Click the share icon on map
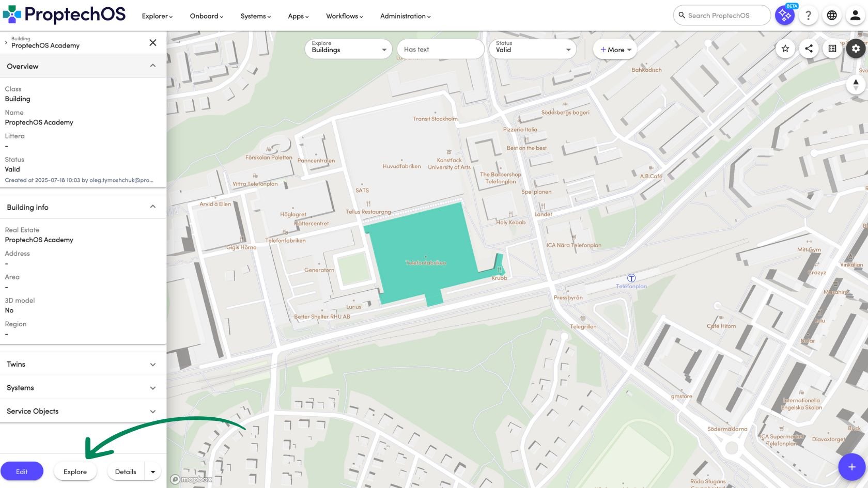 coord(809,49)
